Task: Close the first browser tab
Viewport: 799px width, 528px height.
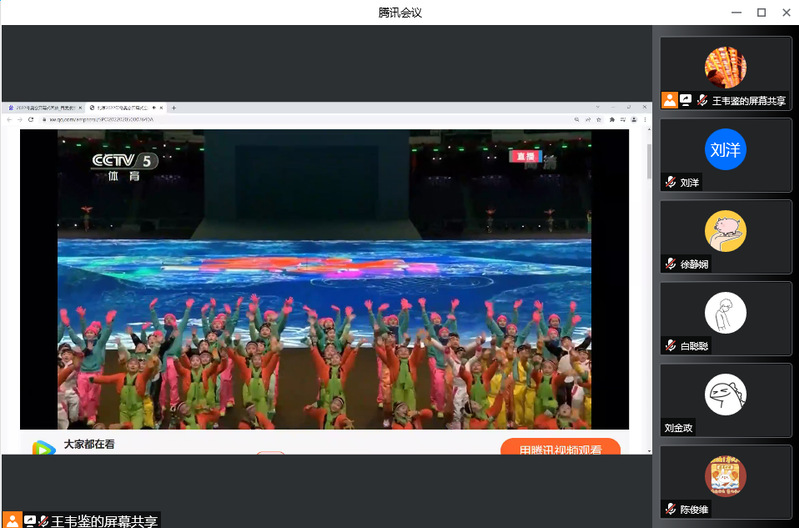Action: click(80, 108)
